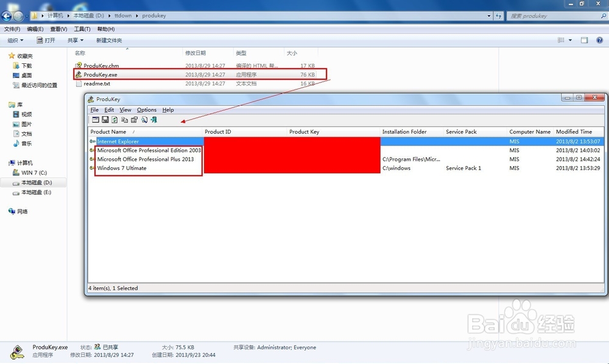The height and width of the screenshot is (364, 609).
Task: Select Microsoft Office Professional Edition 2003 row
Action: click(x=346, y=150)
